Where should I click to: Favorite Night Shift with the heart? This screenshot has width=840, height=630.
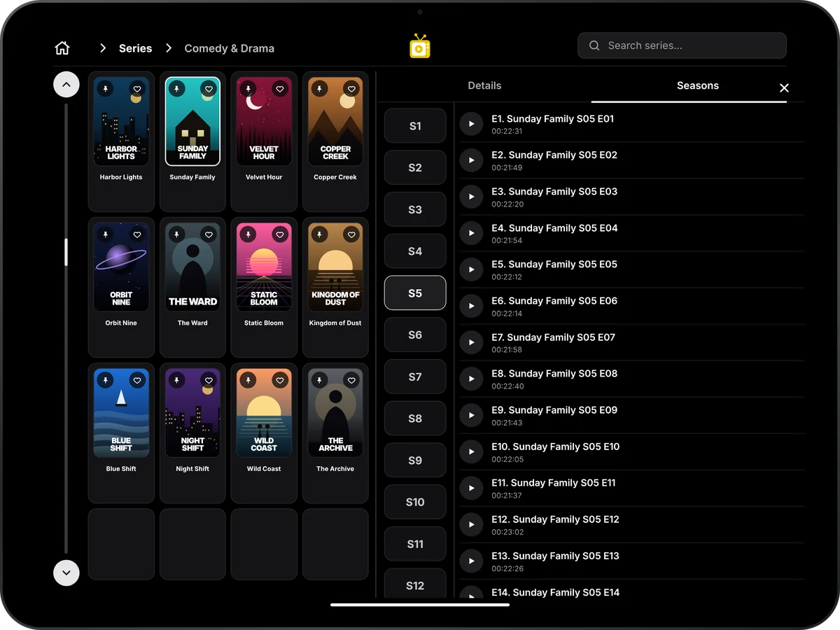(x=209, y=380)
